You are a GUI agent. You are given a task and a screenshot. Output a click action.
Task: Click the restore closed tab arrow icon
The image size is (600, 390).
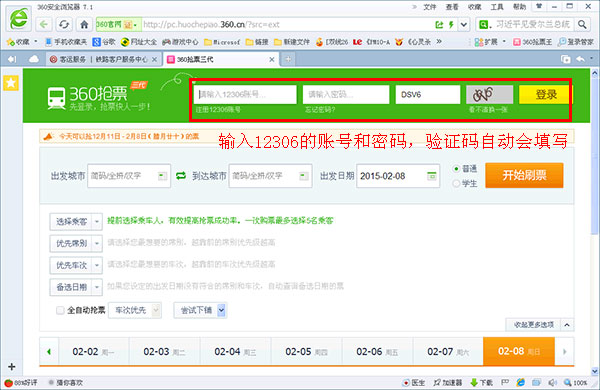[580, 59]
